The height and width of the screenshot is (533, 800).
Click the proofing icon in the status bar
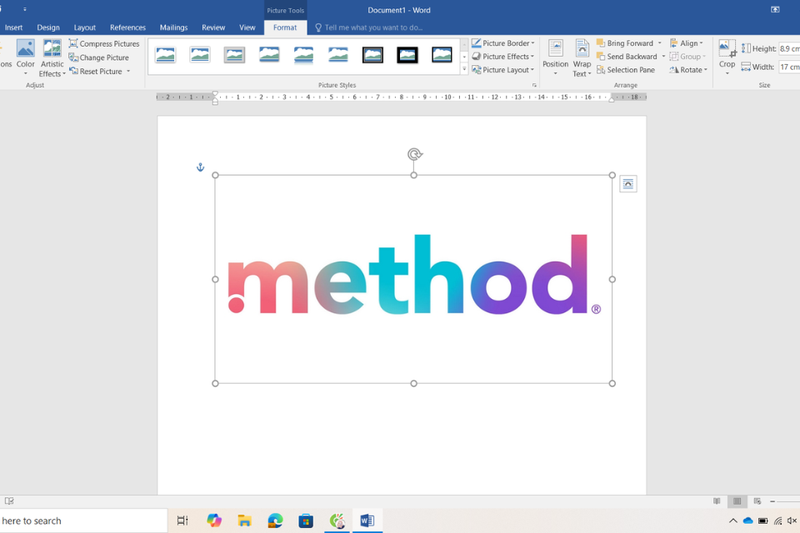(x=9, y=501)
